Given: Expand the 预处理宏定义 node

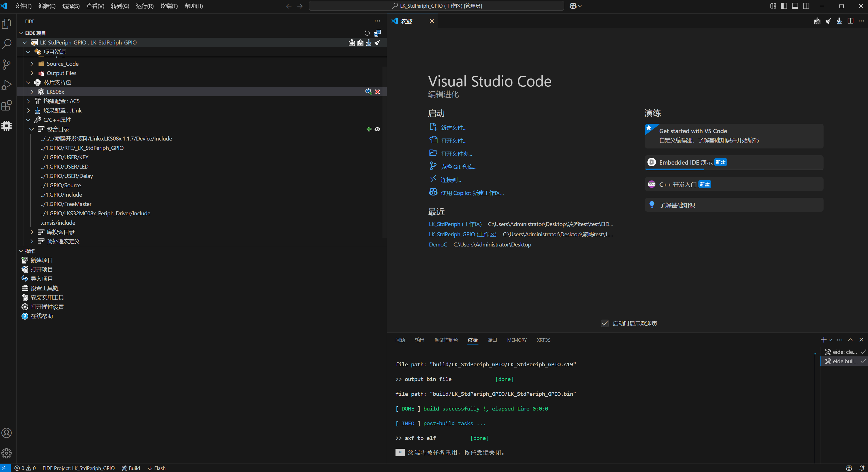Looking at the screenshot, I should click(32, 241).
